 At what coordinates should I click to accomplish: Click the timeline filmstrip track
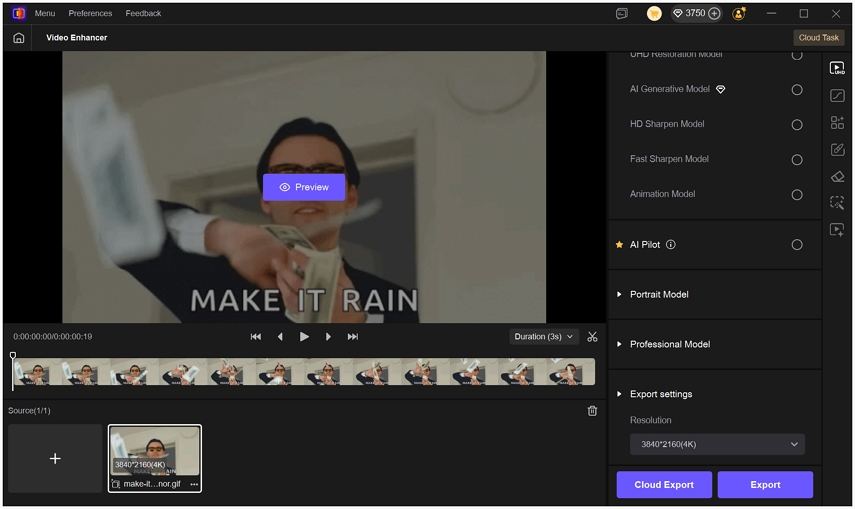304,372
